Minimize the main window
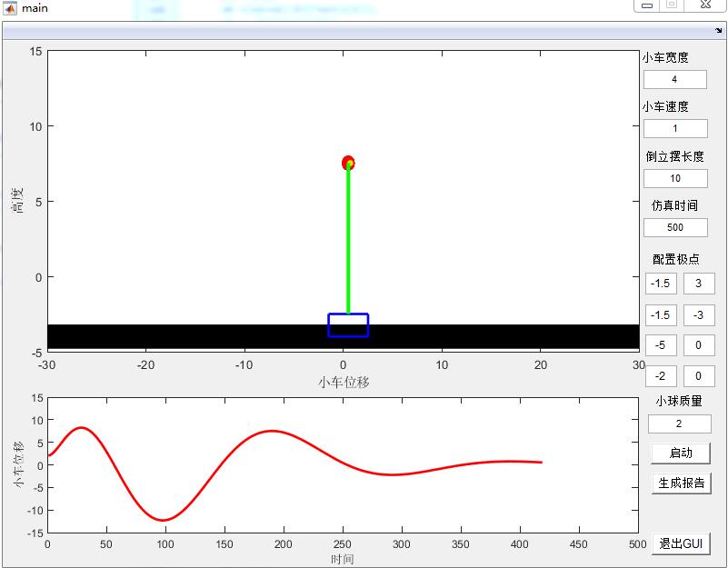728x568 pixels. [x=647, y=5]
